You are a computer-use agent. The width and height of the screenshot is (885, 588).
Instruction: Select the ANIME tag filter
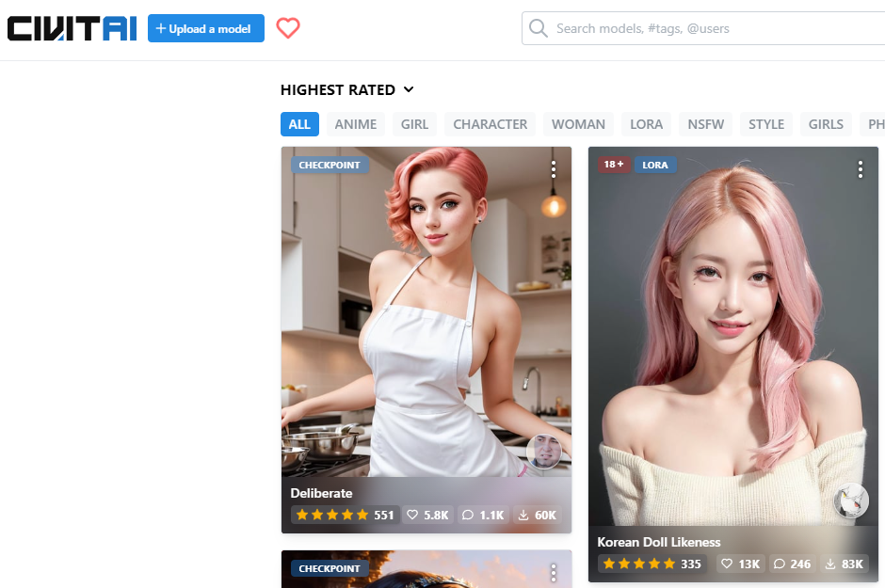(x=356, y=124)
